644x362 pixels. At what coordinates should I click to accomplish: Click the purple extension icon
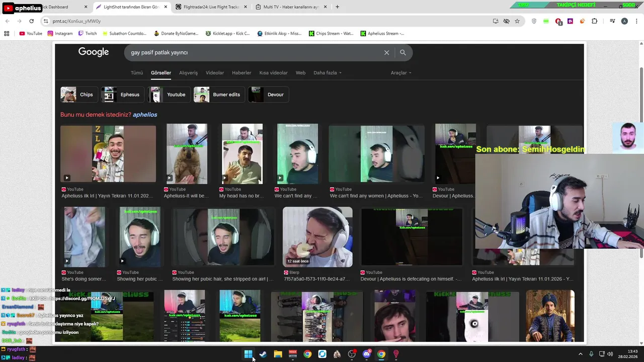click(x=570, y=21)
